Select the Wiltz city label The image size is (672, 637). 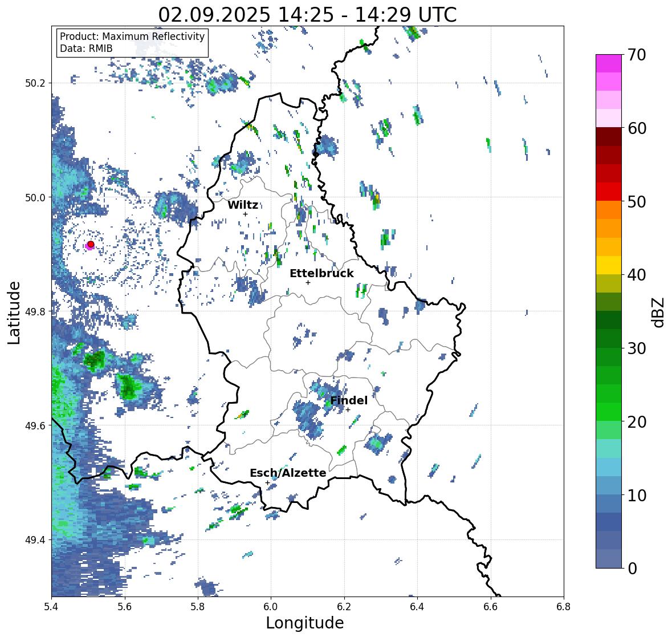(x=243, y=205)
